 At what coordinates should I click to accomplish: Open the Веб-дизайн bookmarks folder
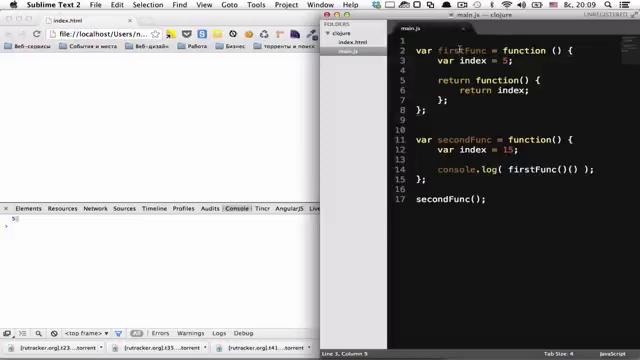coord(147,46)
